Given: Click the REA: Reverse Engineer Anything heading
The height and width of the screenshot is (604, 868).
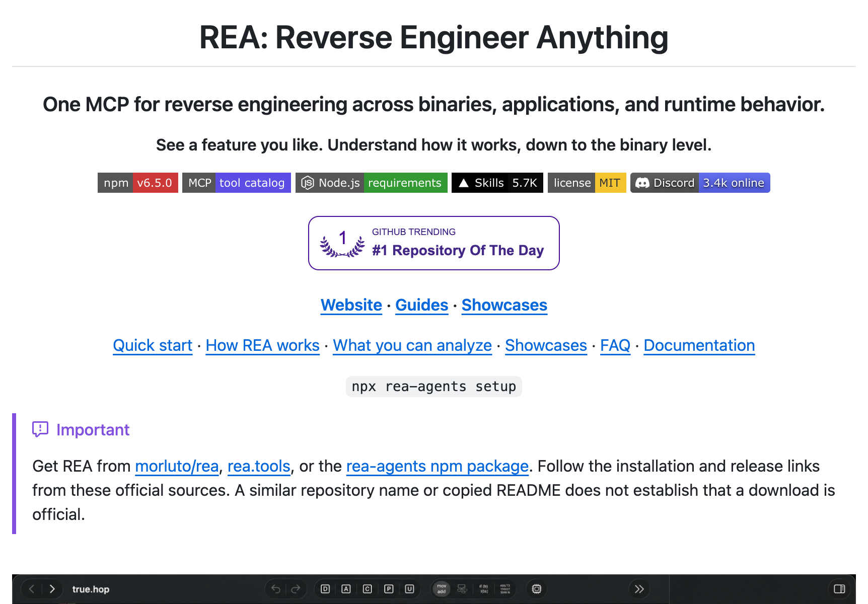Looking at the screenshot, I should (434, 38).
